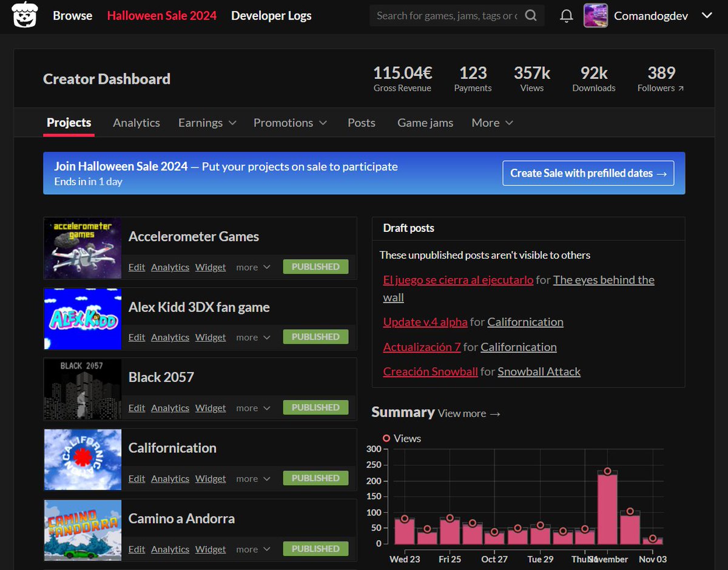Open The eyes behind the wall link
Image resolution: width=728 pixels, height=570 pixels.
519,288
